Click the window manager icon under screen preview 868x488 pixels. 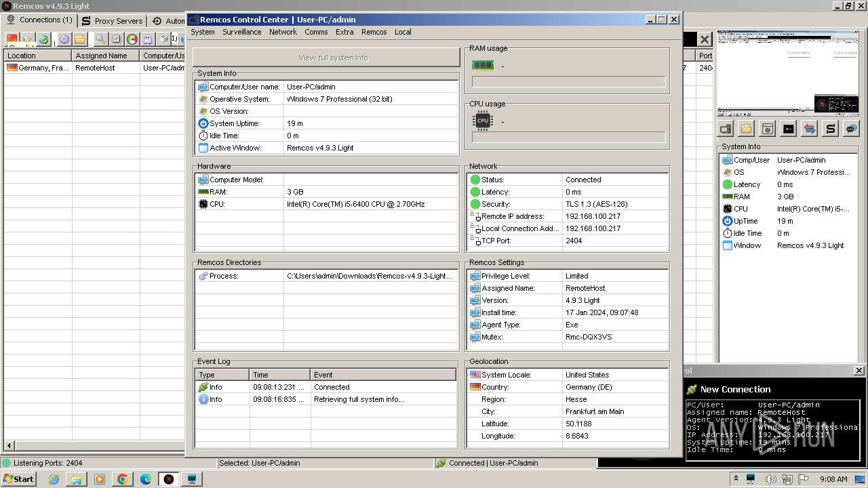pos(768,128)
